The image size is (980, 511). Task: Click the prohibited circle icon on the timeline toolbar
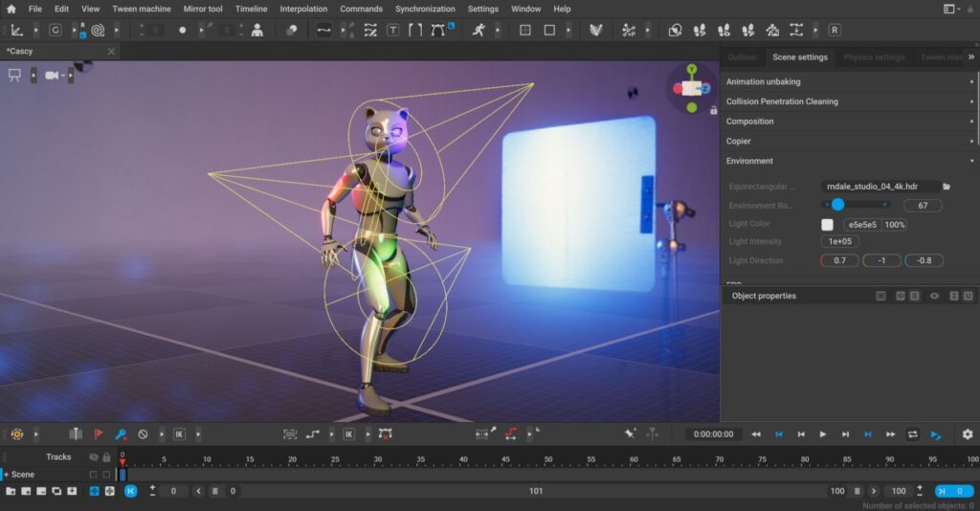coord(143,434)
